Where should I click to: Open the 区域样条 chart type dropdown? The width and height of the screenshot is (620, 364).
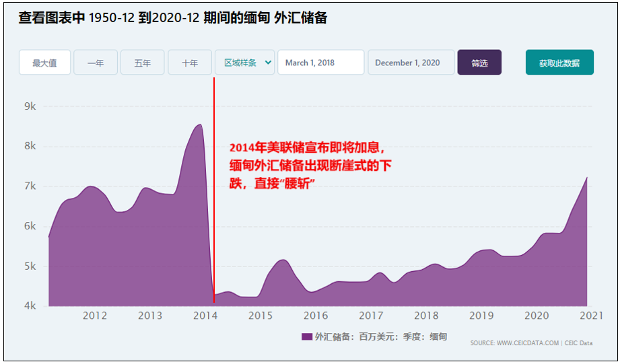244,63
